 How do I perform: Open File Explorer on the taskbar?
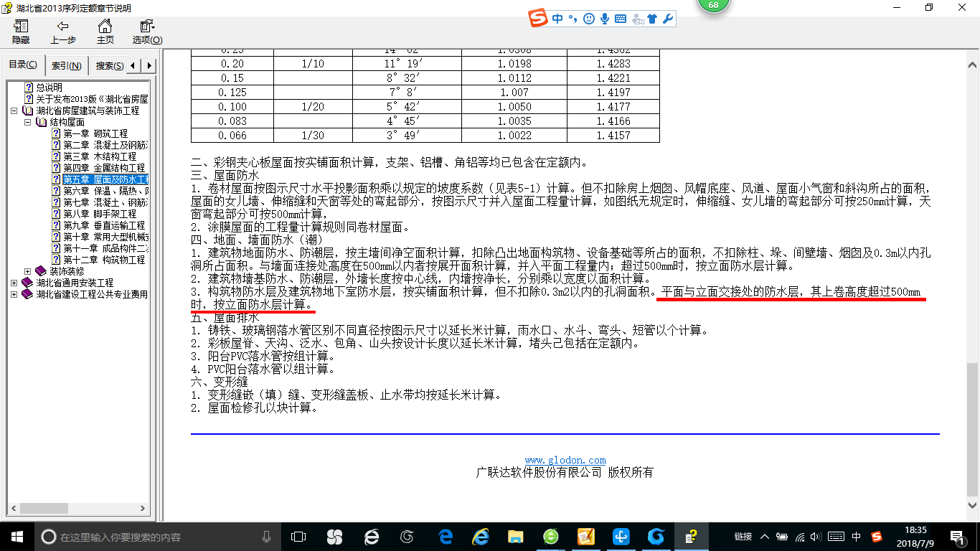(x=515, y=537)
